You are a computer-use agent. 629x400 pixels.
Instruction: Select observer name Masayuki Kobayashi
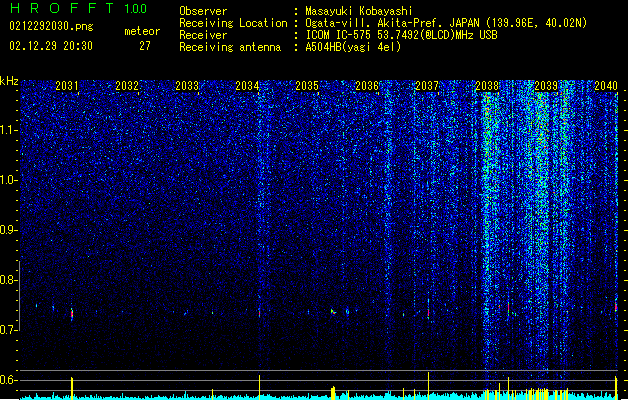click(x=359, y=11)
